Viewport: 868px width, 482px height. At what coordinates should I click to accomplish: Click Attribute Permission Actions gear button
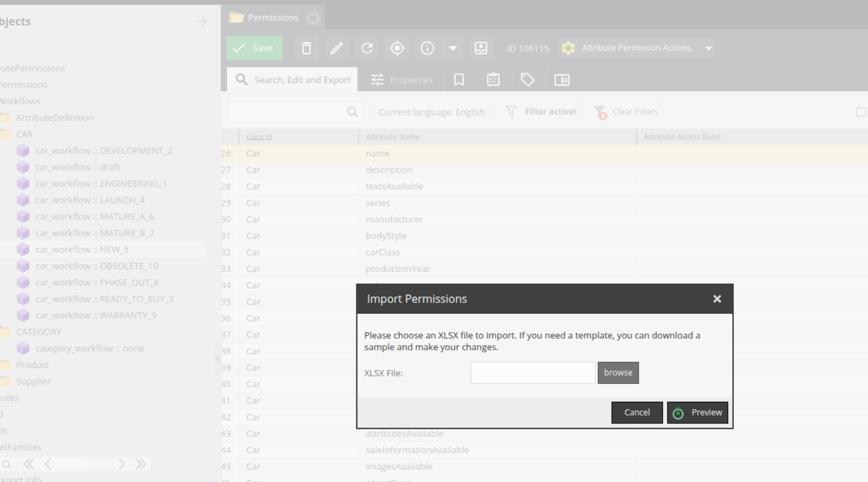pyautogui.click(x=628, y=48)
